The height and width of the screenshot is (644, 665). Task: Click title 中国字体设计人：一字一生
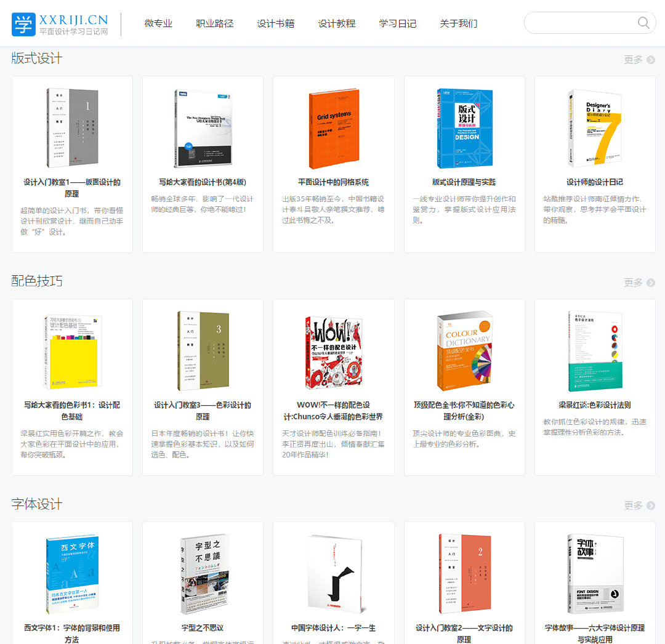pos(333,628)
